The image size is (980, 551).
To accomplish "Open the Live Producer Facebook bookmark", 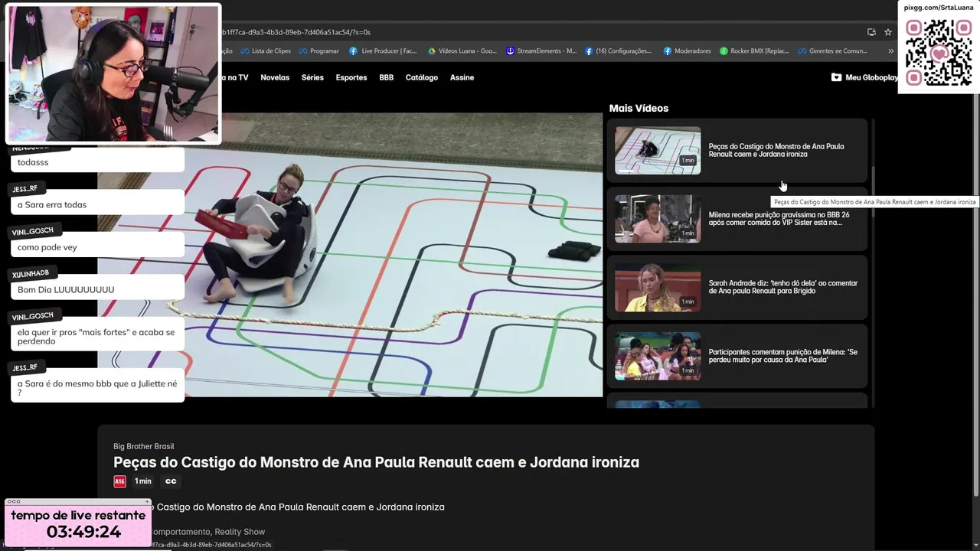I will pyautogui.click(x=383, y=51).
